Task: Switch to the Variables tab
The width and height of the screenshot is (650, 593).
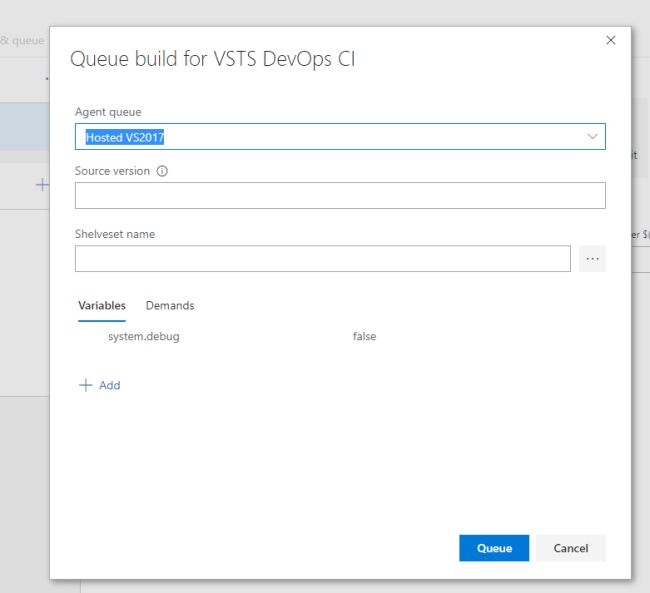Action: tap(102, 306)
